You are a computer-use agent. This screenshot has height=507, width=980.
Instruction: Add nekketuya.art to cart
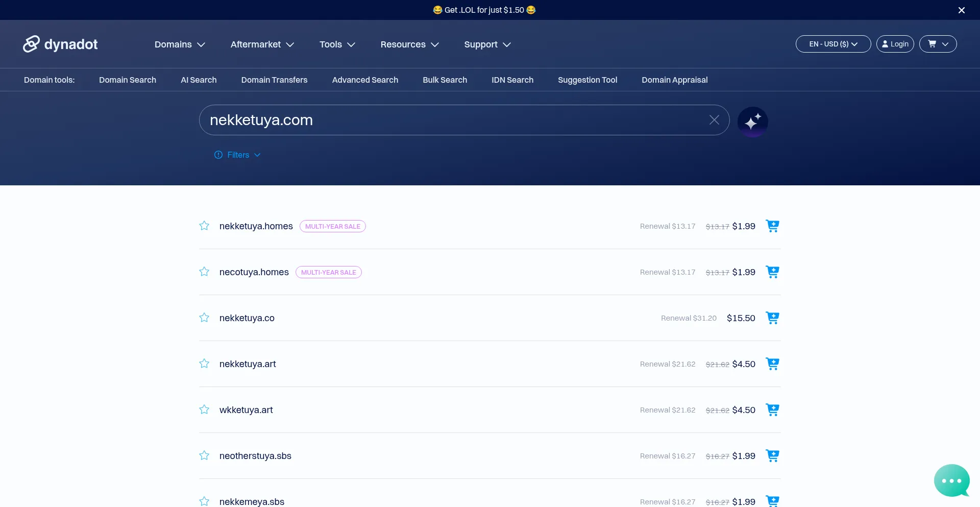tap(772, 364)
